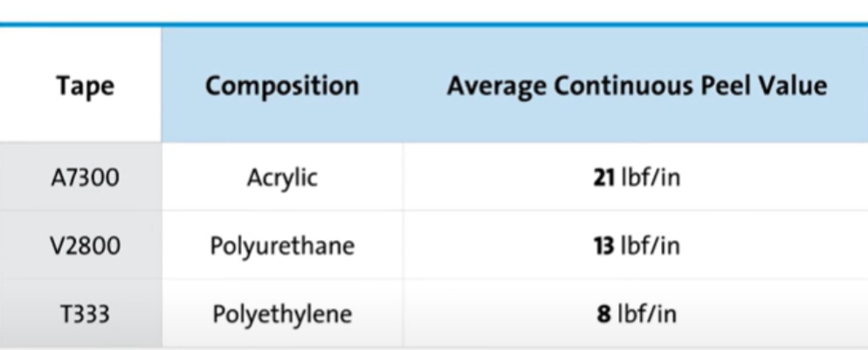
Task: Click the Polyurethane composition cell
Action: (282, 246)
